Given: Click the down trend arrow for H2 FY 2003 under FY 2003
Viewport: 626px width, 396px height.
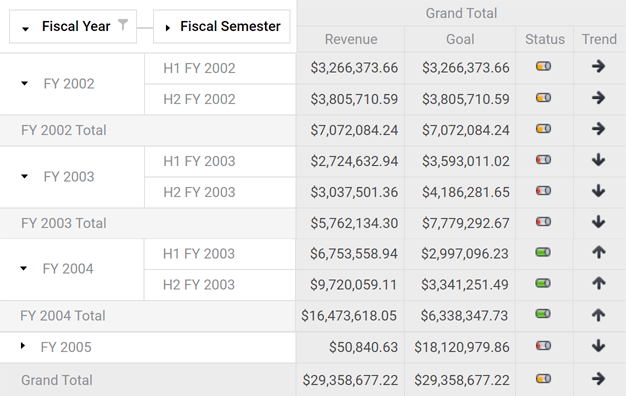Looking at the screenshot, I should pos(598,191).
